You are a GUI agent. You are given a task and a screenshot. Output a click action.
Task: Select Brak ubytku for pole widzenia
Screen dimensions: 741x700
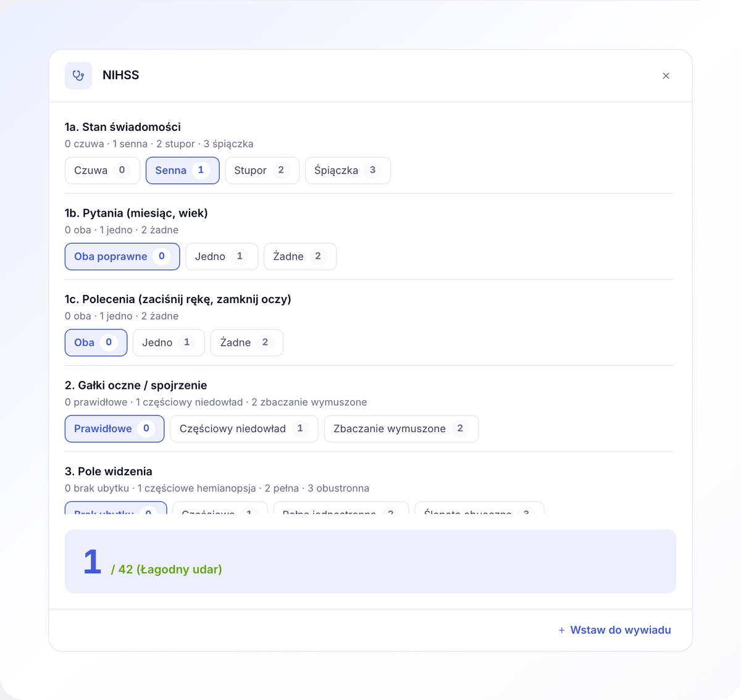click(116, 508)
